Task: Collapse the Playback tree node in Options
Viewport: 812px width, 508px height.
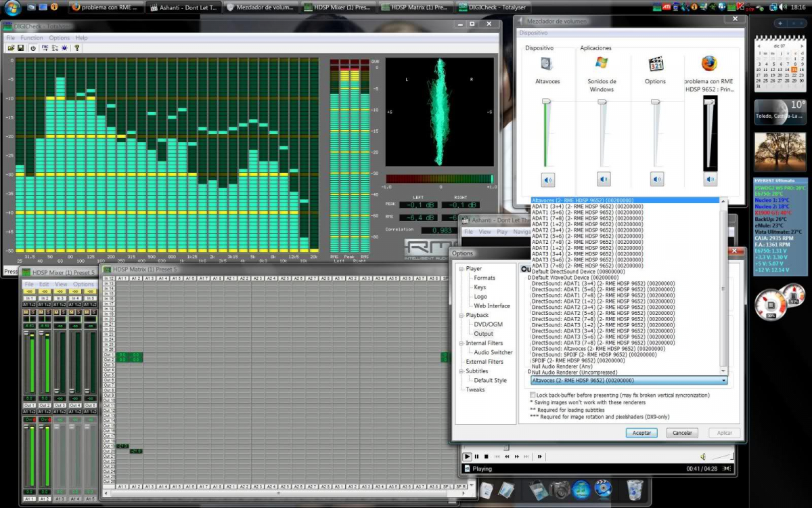Action: point(460,315)
